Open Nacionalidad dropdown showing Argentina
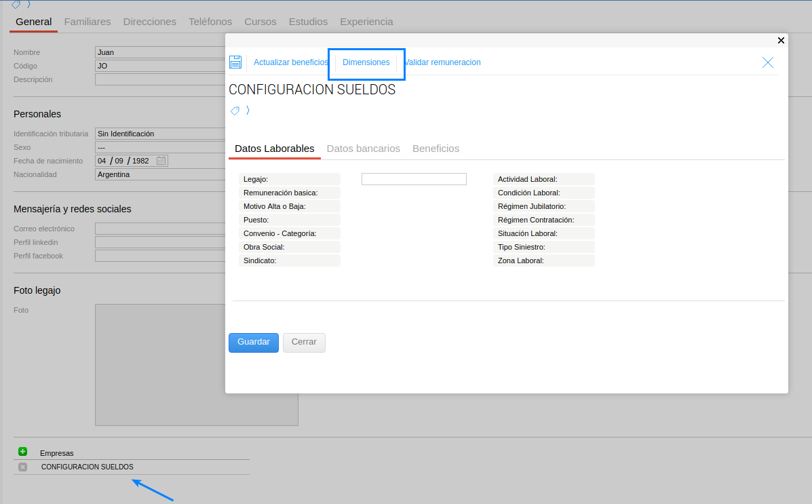The width and height of the screenshot is (812, 504). 160,174
